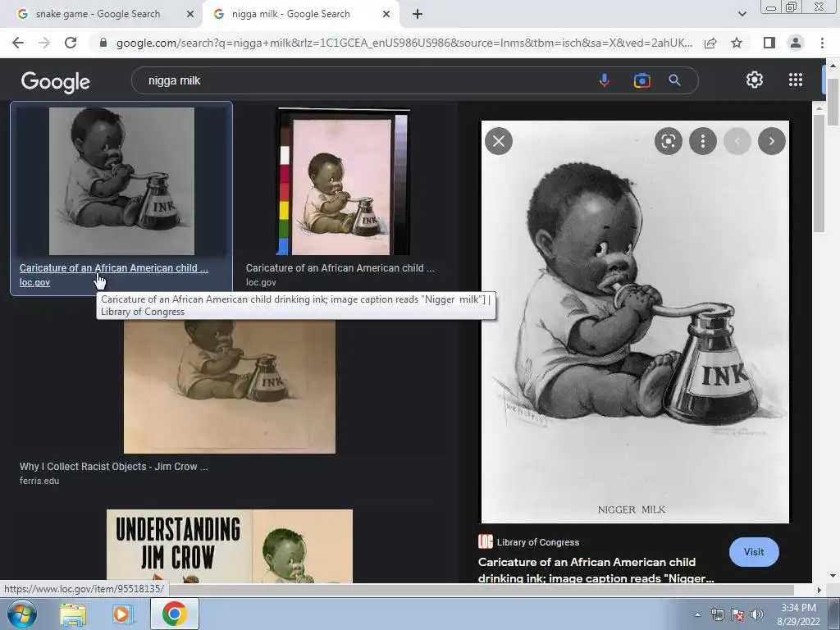
Task: Click the Chrome taskbar icon
Action: coord(174,614)
